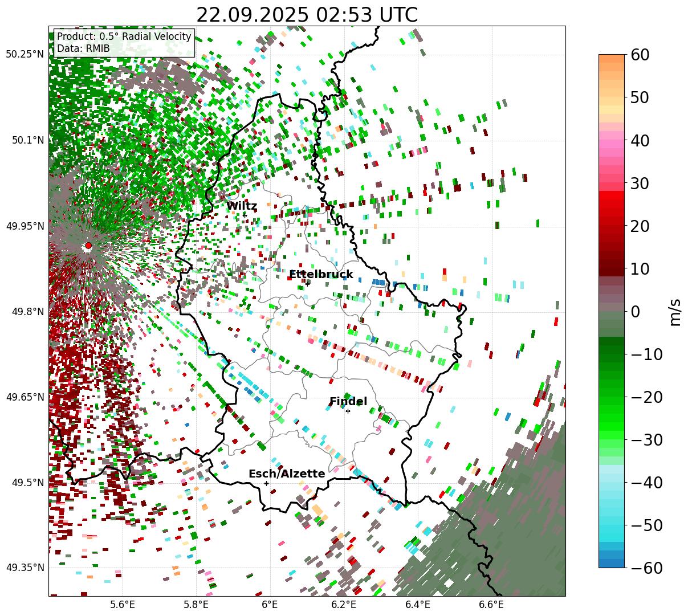The image size is (688, 616).
Task: Click the colorbar −40 tick label
Action: point(647,482)
